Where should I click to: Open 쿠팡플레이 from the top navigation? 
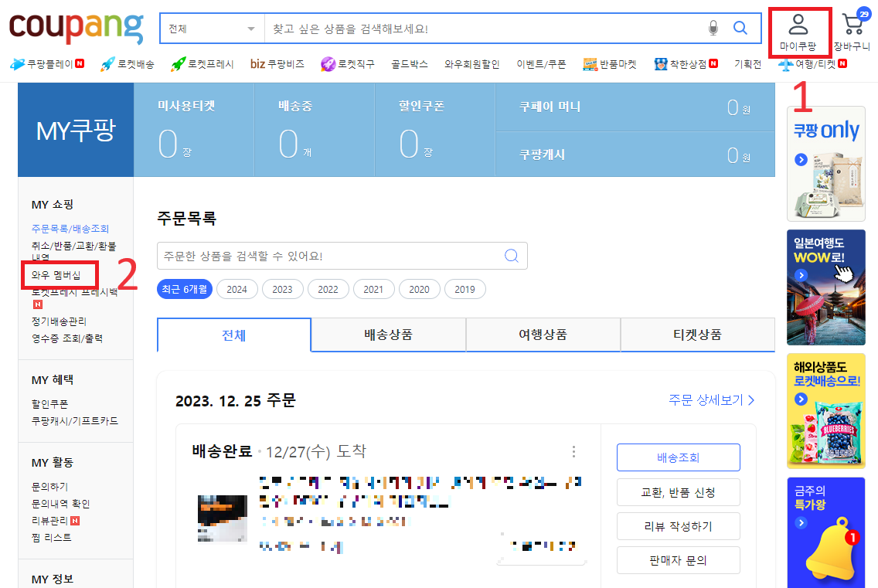click(x=47, y=64)
